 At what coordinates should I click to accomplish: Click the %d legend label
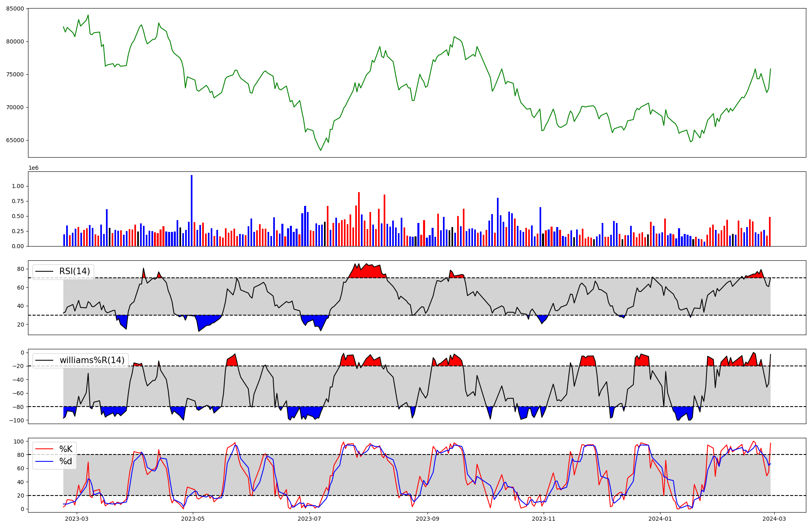(x=66, y=461)
